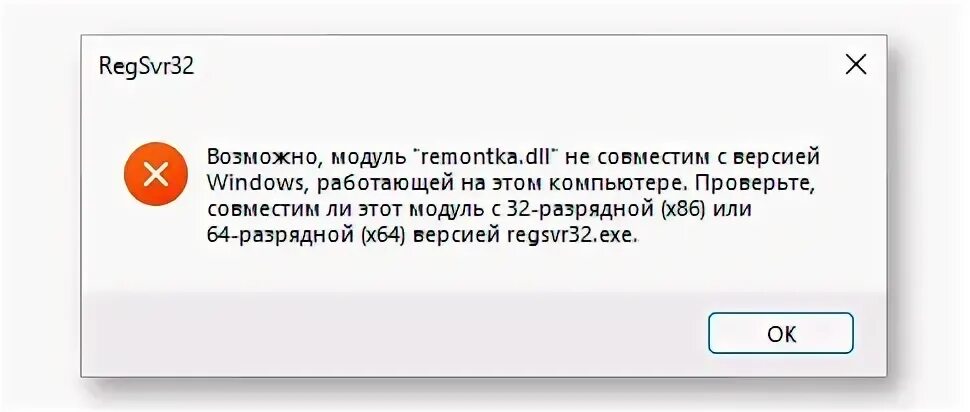Click the RegSvr32 title text
Viewport: 970px width, 412px height.
tap(147, 66)
